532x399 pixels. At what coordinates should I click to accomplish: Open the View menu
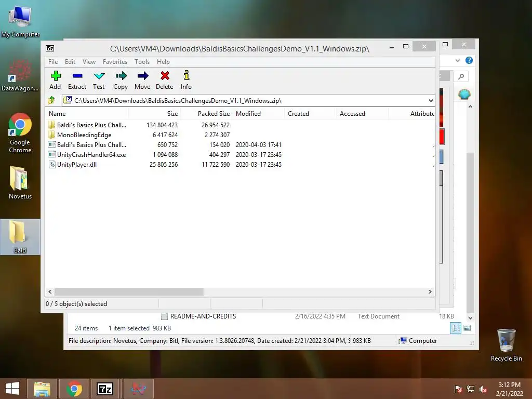pyautogui.click(x=89, y=62)
